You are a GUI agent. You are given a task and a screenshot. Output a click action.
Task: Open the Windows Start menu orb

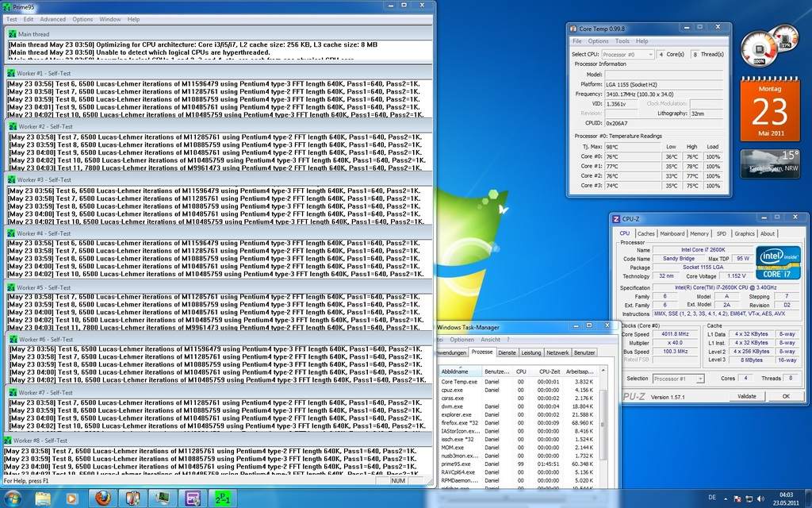pos(12,498)
